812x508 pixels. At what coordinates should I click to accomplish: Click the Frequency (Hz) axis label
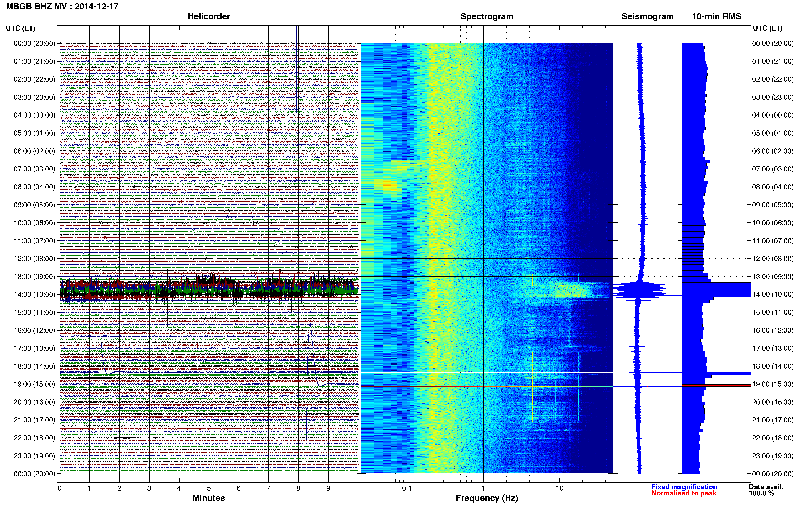click(x=487, y=498)
